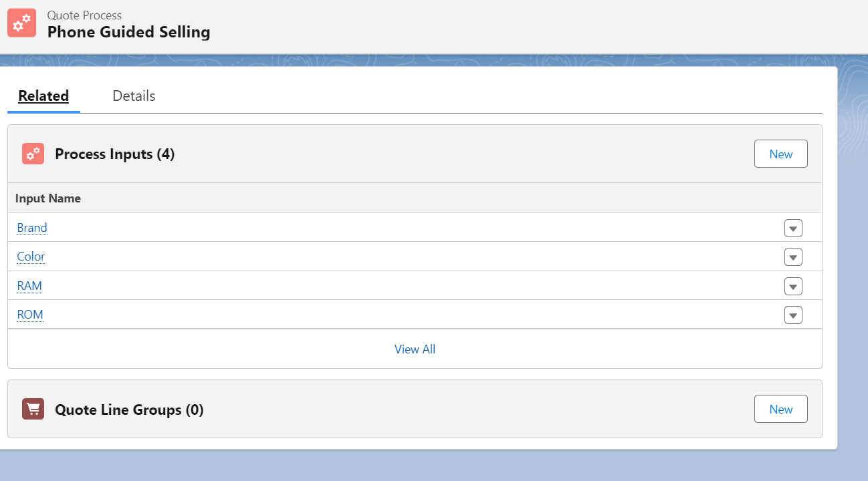Click the Quote Line Groups cart icon
This screenshot has height=481, width=868.
coord(33,409)
